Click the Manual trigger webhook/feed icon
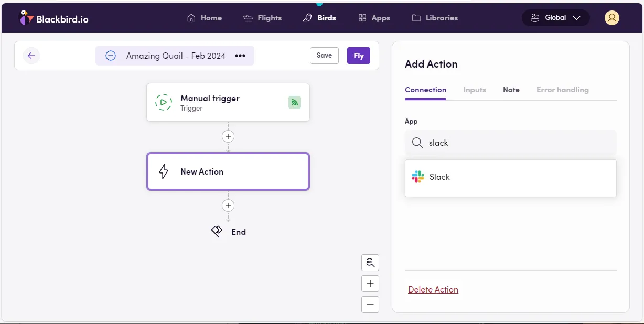The height and width of the screenshot is (324, 644). pyautogui.click(x=295, y=102)
